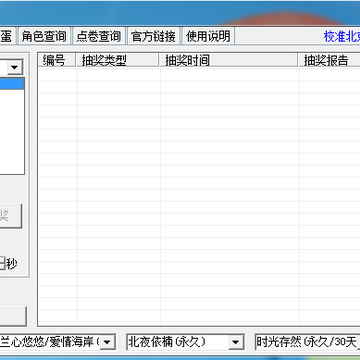Switch to the 角色查询 tab
The image size is (360, 360).
(44, 36)
